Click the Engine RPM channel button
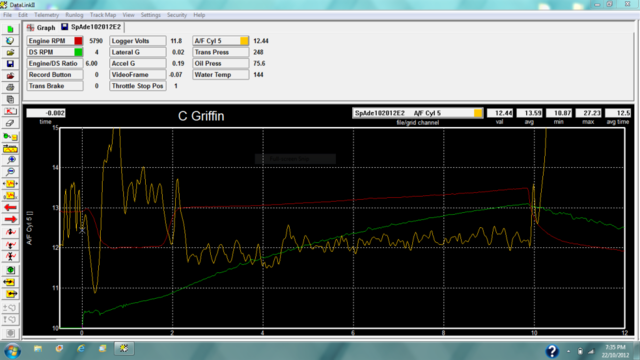The image size is (640, 360). coord(50,41)
